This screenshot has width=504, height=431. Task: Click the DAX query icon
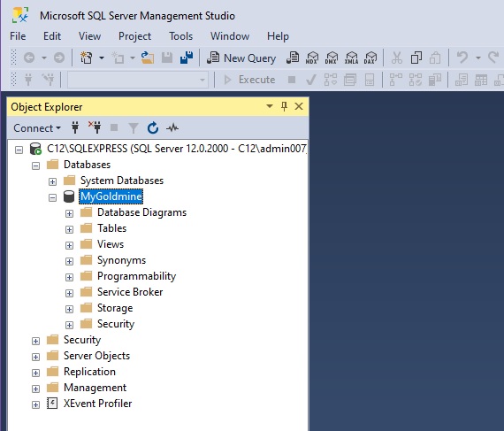click(370, 58)
